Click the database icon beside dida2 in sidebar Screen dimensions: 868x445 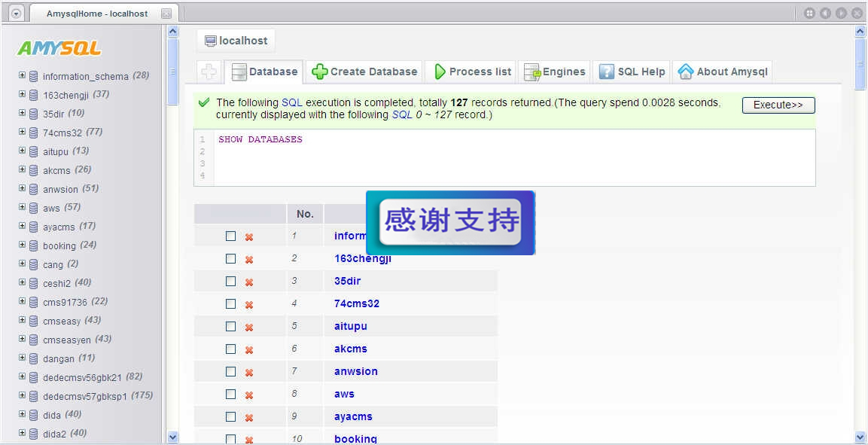click(34, 434)
